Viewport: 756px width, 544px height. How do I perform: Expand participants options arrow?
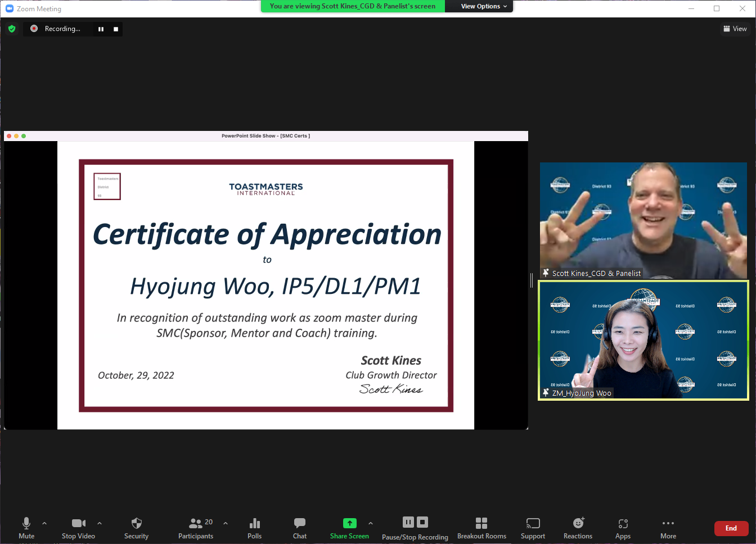(x=226, y=523)
